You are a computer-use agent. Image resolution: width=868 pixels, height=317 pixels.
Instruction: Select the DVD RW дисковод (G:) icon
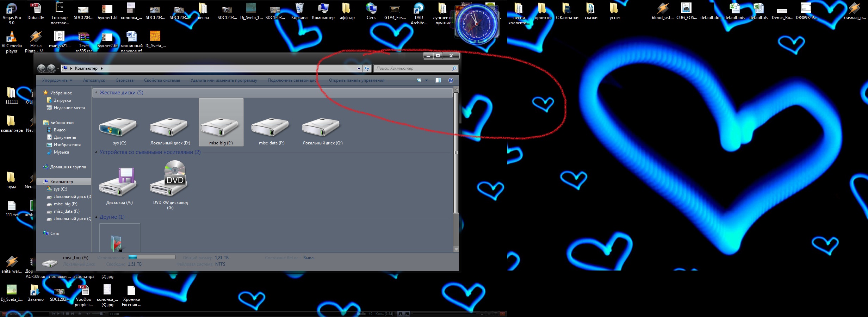(169, 179)
